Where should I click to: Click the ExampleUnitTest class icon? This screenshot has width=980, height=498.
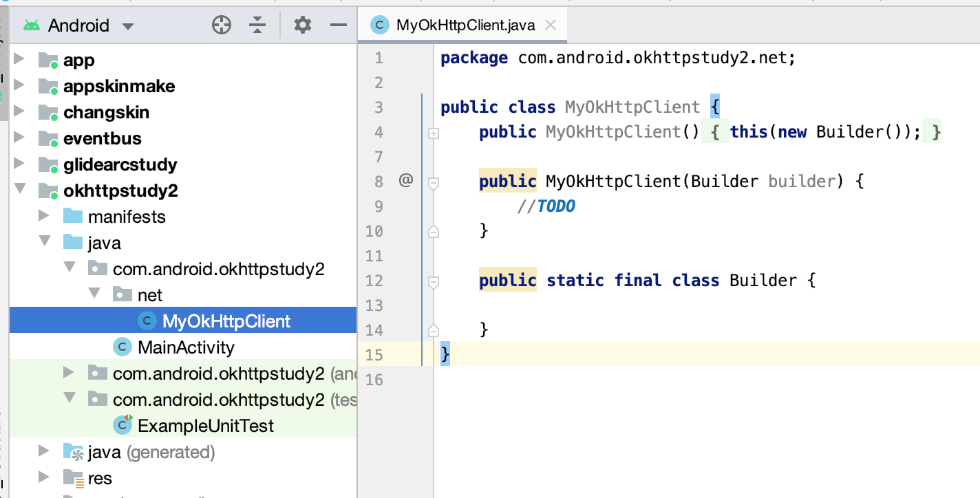122,425
